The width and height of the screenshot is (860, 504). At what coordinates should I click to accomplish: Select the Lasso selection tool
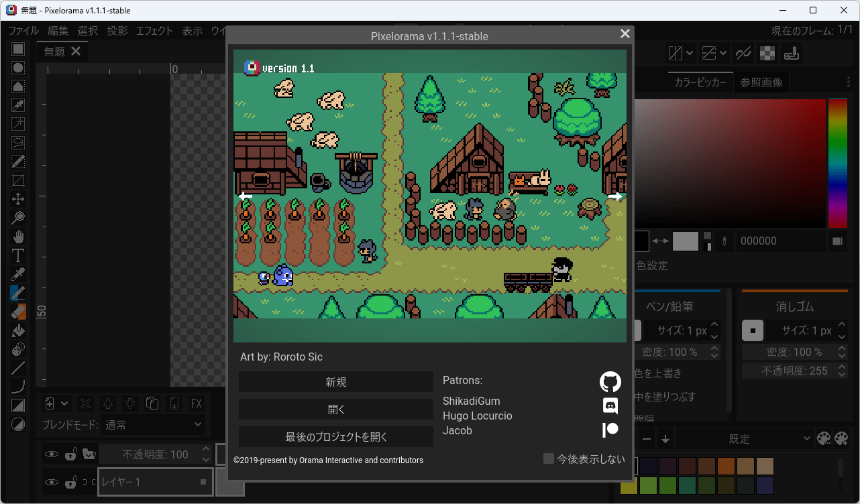(x=18, y=143)
